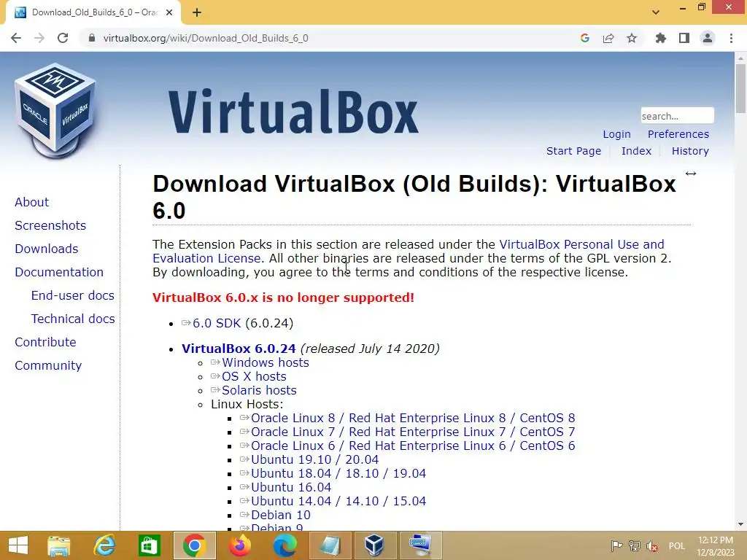Open End-user docs in the sidebar

pos(72,295)
